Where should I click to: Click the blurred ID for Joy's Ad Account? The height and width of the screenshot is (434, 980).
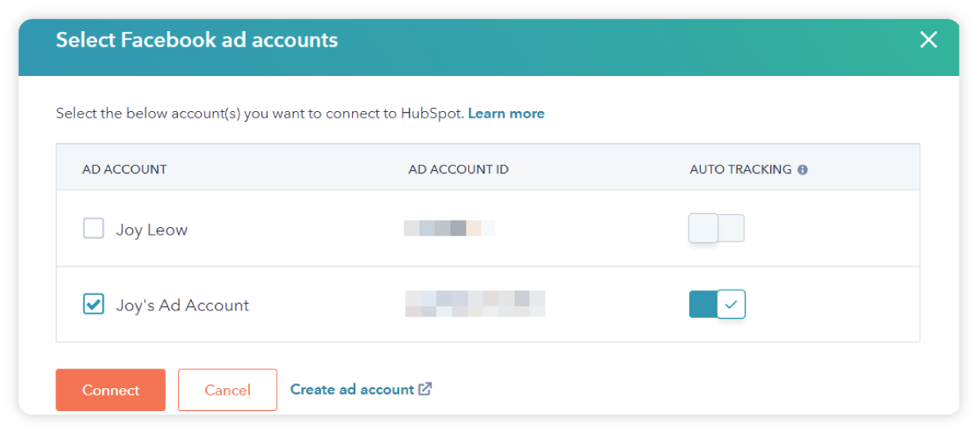tap(474, 304)
